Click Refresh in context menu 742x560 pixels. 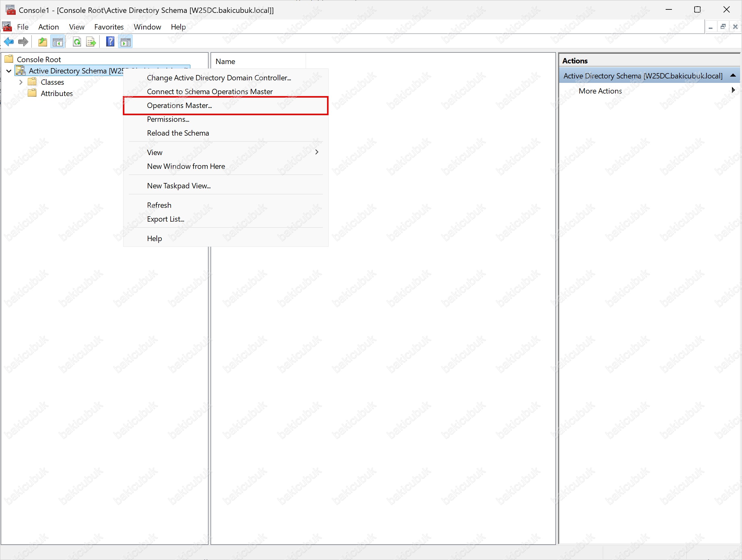226,205
